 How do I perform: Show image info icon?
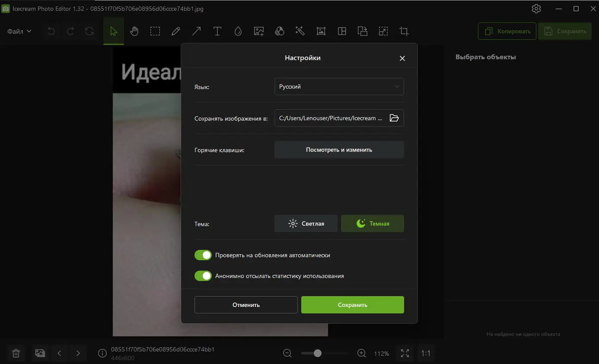coord(102,353)
